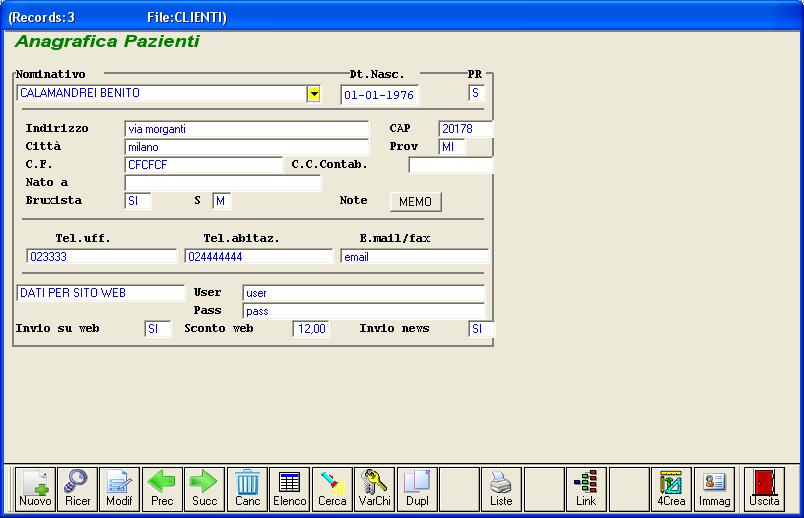Click the Sconto web field 12,00
The image size is (804, 518).
311,329
